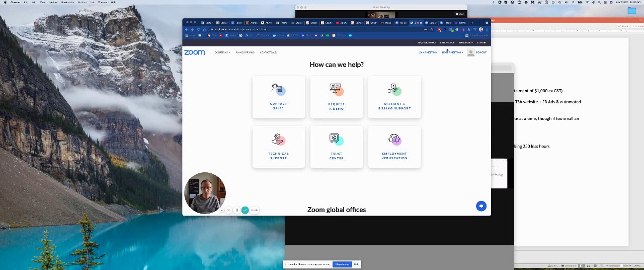This screenshot has height=270, width=644.
Task: Click View button in Zoom Meeting window
Action: pos(460,14)
